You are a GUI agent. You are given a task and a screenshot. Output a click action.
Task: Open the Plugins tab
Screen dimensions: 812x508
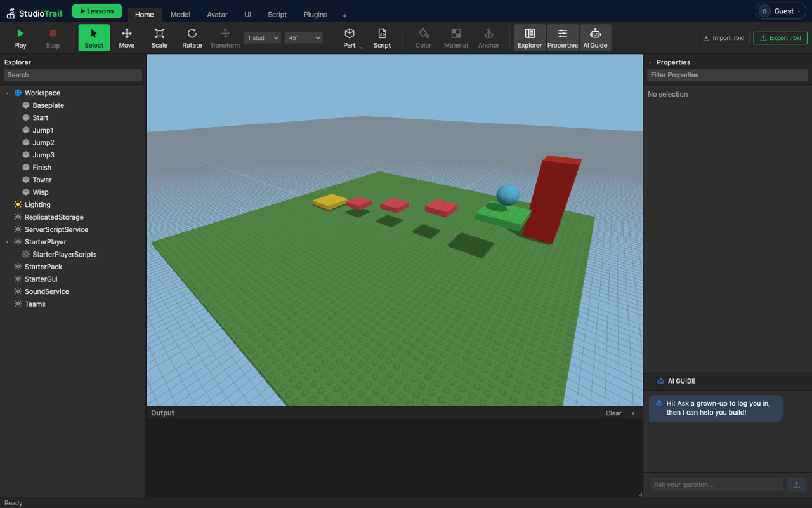click(315, 15)
